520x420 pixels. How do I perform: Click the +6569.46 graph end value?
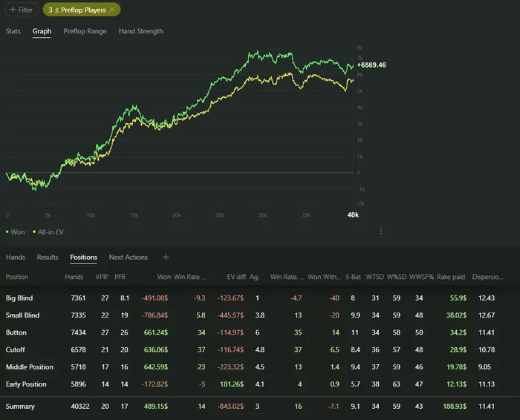pos(371,65)
